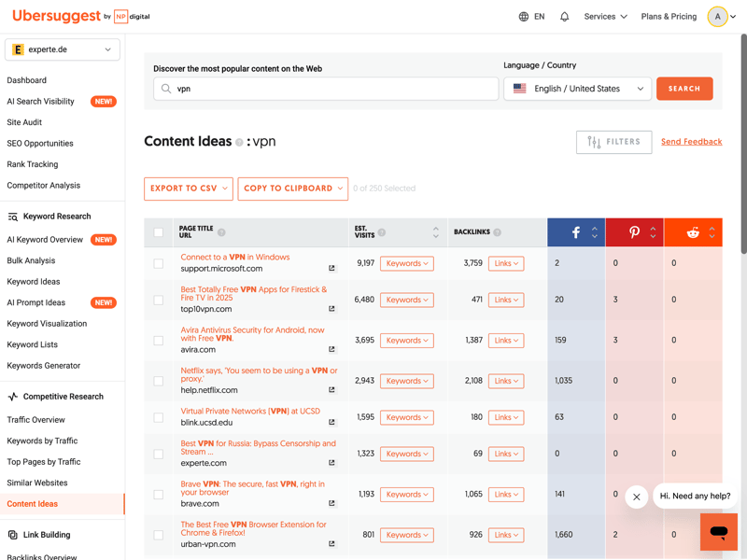Click the vpn search input field
Screen dimensions: 747x560
click(x=326, y=89)
